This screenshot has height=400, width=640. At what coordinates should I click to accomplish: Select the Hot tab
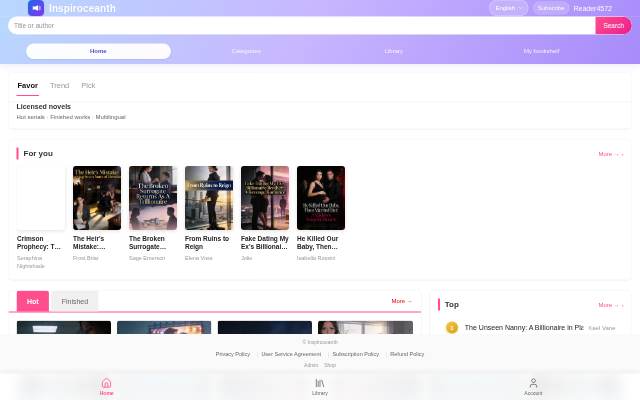[33, 302]
